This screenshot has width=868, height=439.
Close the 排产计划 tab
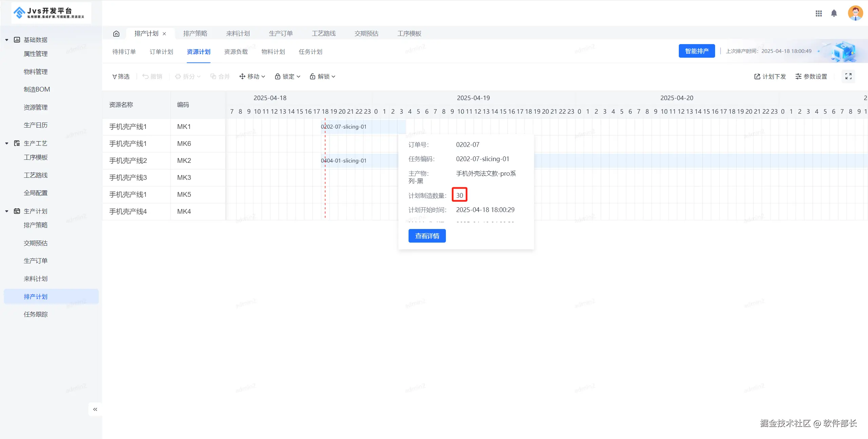pyautogui.click(x=164, y=34)
